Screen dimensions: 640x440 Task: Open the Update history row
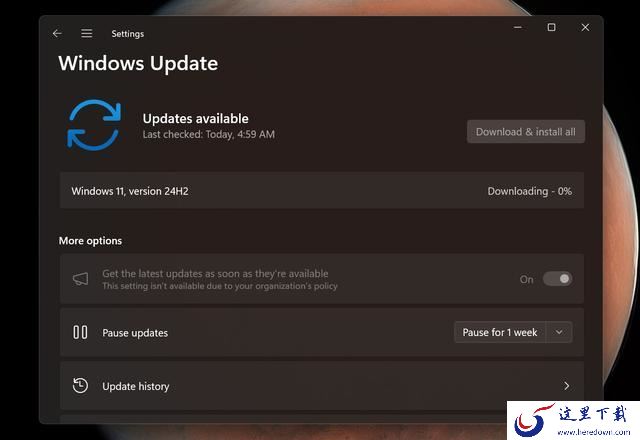coord(322,386)
